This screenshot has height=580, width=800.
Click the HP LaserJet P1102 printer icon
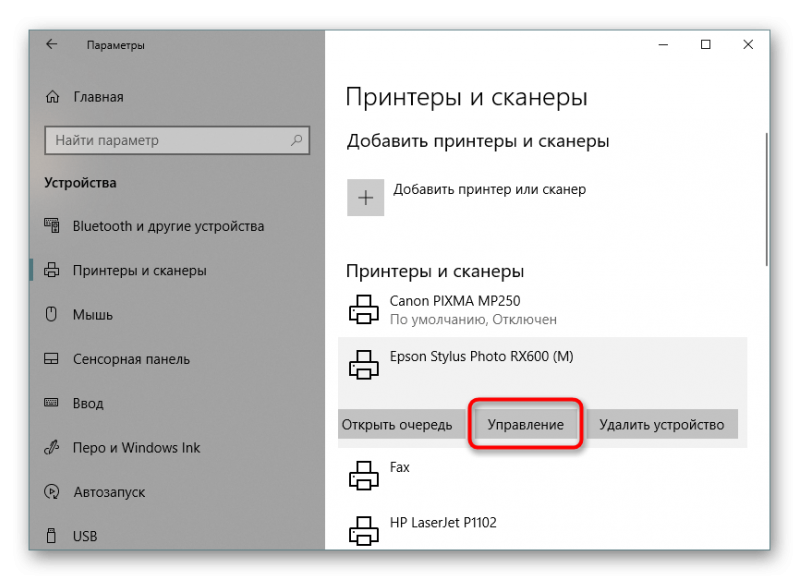pos(364,531)
